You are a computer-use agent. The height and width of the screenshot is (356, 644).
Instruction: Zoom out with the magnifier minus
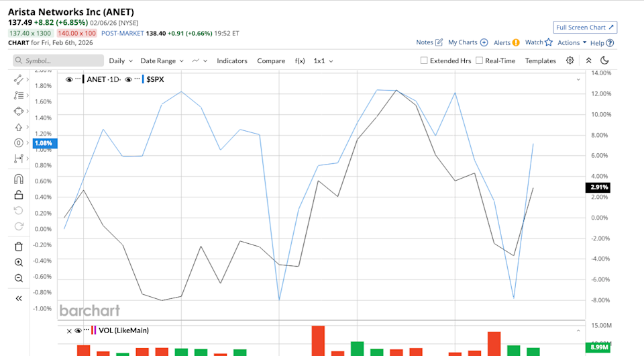click(x=19, y=278)
